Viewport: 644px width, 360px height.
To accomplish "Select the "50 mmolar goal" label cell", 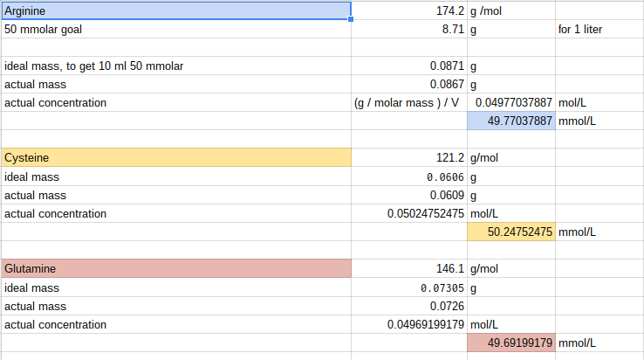I will point(175,29).
